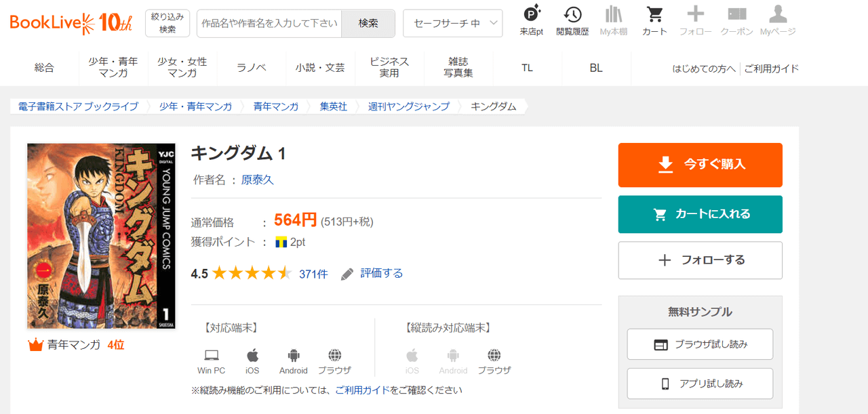Open the クーポン coupon icon

pos(736,15)
